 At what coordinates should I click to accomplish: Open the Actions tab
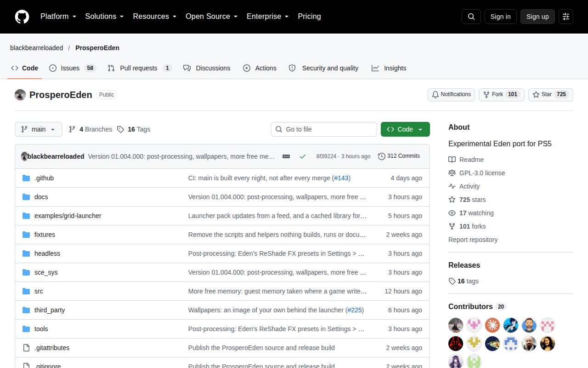pos(260,68)
